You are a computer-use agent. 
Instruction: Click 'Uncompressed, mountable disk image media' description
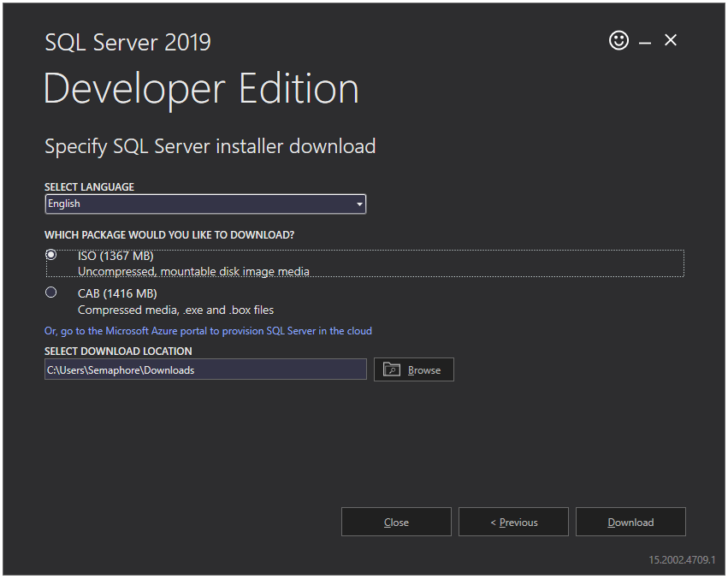pos(193,271)
